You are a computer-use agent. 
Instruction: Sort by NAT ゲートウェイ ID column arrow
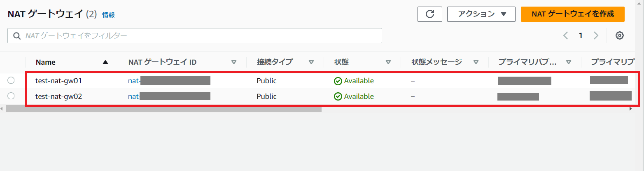[234, 63]
